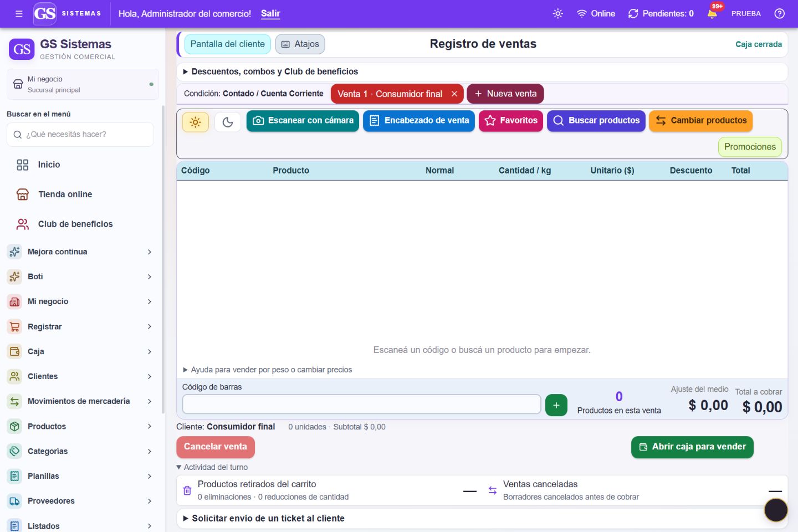Viewport: 798px width, 532px height.
Task: Open the hamburger menu icon
Action: coord(19,14)
